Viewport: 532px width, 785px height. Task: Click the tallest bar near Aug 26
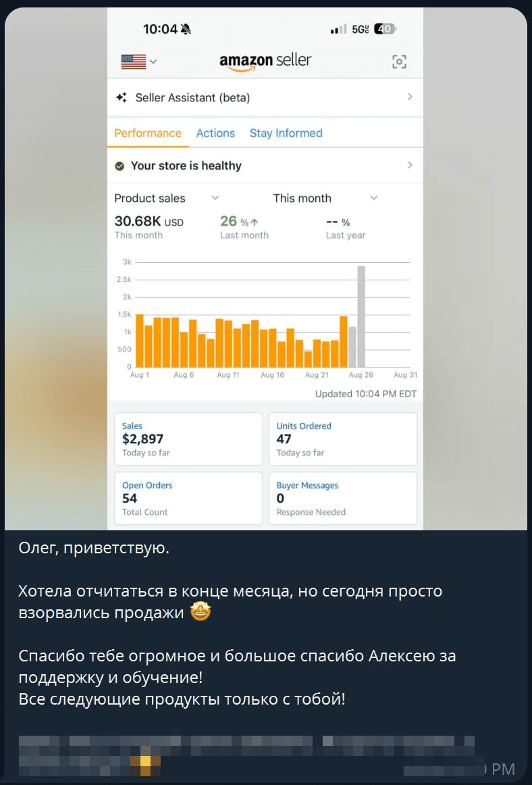361,318
